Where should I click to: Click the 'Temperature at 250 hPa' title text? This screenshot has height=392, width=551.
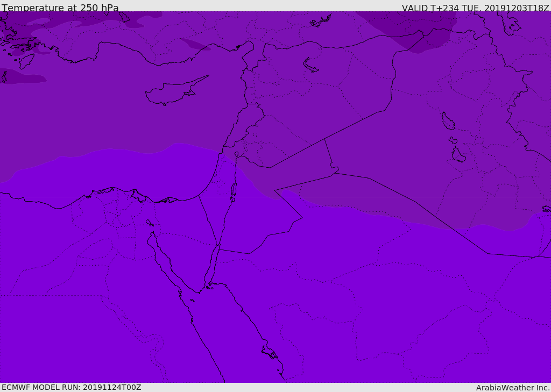click(x=60, y=7)
